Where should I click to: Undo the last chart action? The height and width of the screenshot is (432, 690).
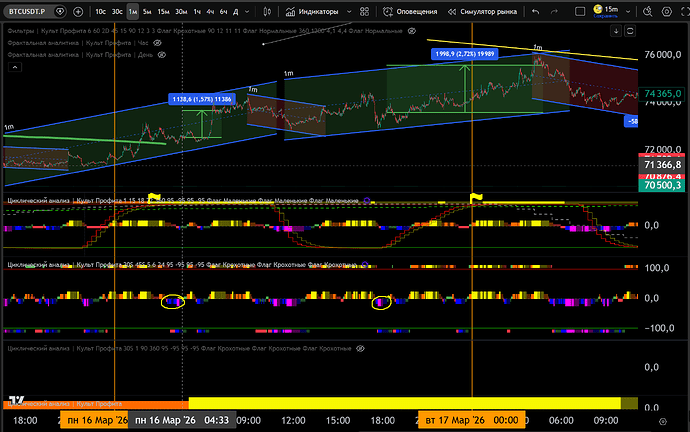click(536, 12)
